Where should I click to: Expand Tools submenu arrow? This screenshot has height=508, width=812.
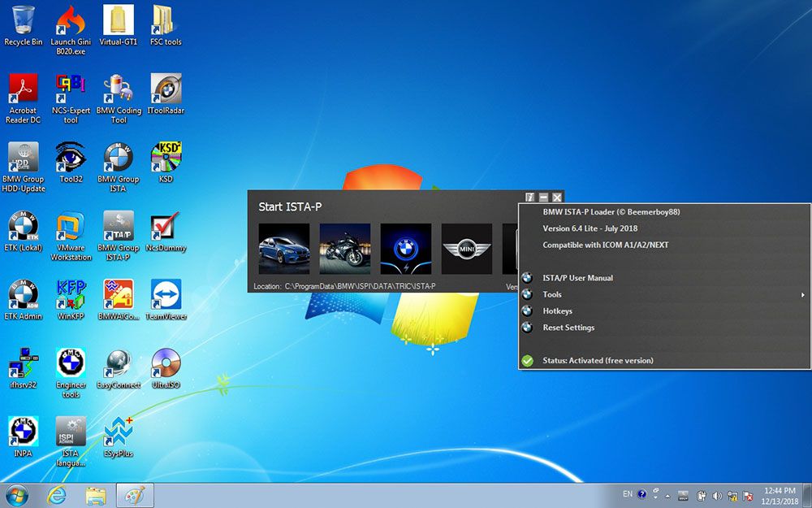click(x=803, y=295)
